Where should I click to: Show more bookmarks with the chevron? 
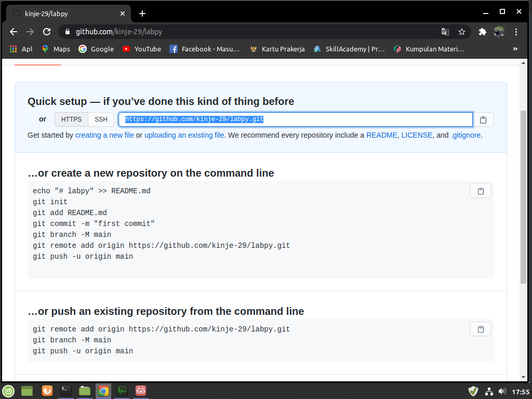click(515, 49)
